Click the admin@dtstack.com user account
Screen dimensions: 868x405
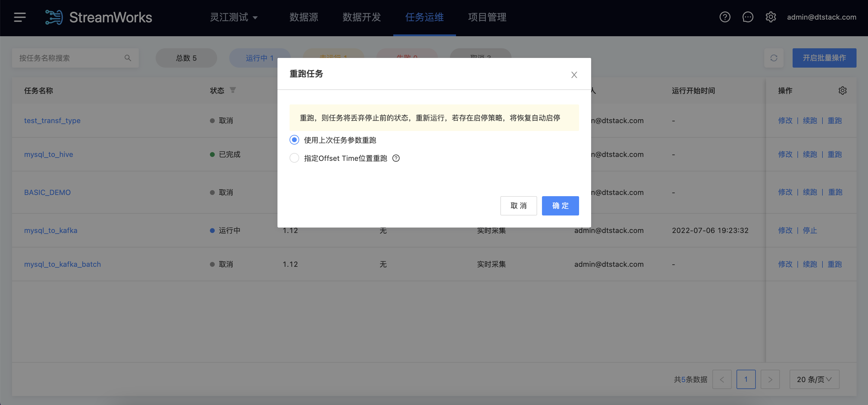click(822, 17)
